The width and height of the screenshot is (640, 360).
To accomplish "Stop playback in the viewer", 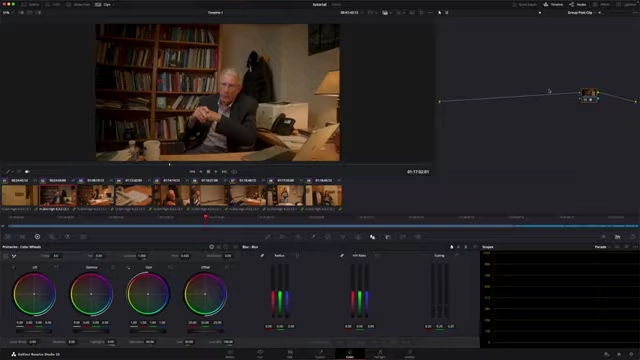I will tap(208, 172).
